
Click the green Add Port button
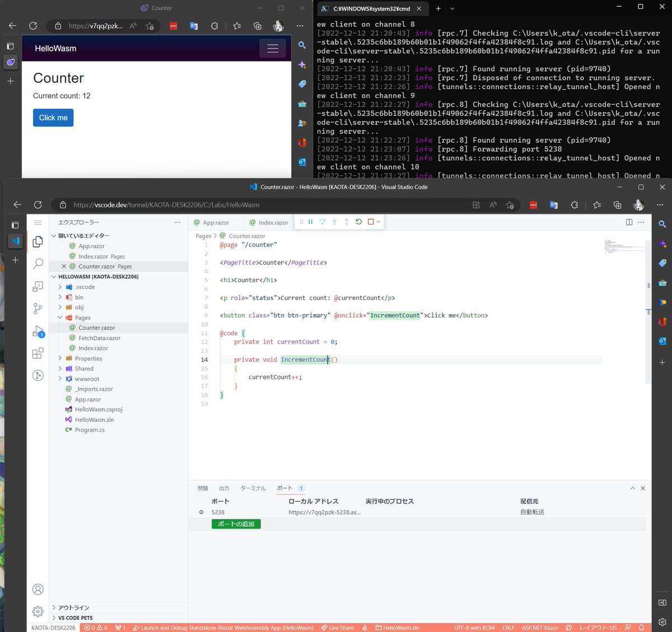pos(236,524)
